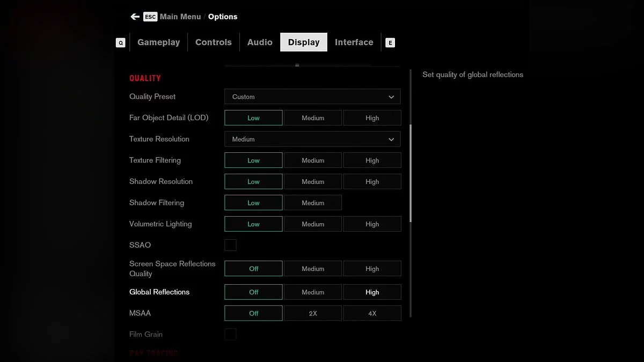Set Global Reflections to High
This screenshot has width=644, height=362.
(x=372, y=292)
